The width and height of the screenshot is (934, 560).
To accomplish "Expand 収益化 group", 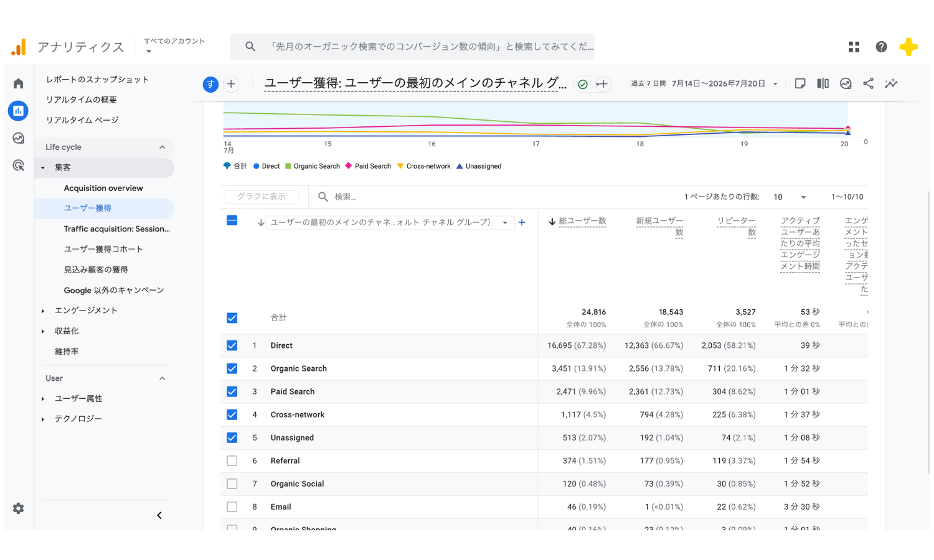I will coord(43,332).
